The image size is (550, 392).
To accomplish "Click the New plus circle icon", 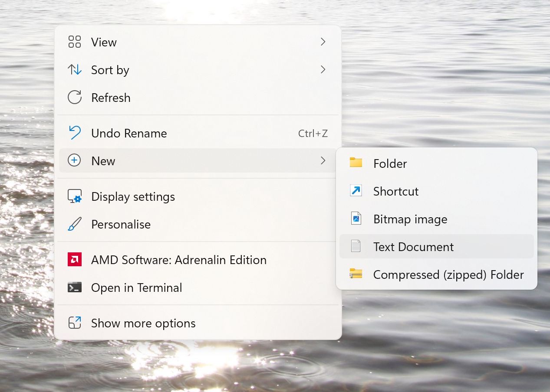I will pyautogui.click(x=75, y=161).
